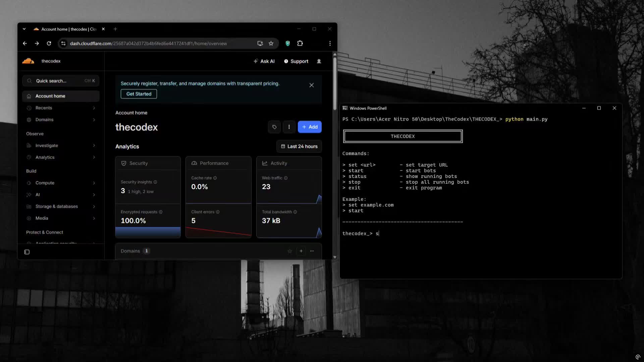Click the Media sidebar icon

click(29, 218)
